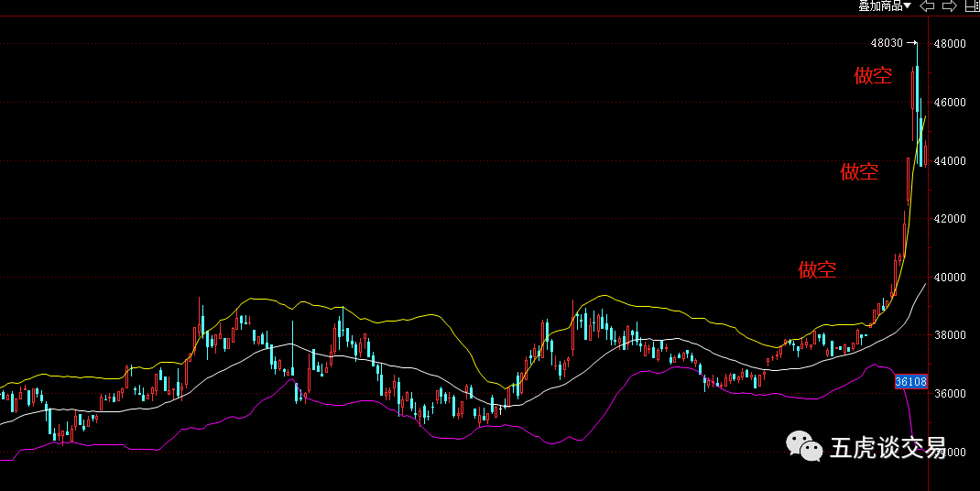Click the 46000 price axis label
The image size is (980, 491).
pyautogui.click(x=950, y=102)
